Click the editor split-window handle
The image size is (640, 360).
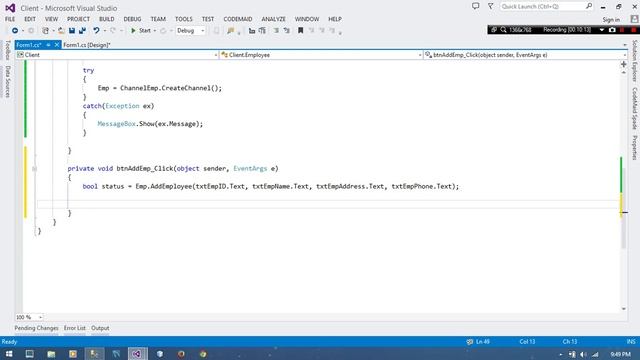pyautogui.click(x=624, y=64)
